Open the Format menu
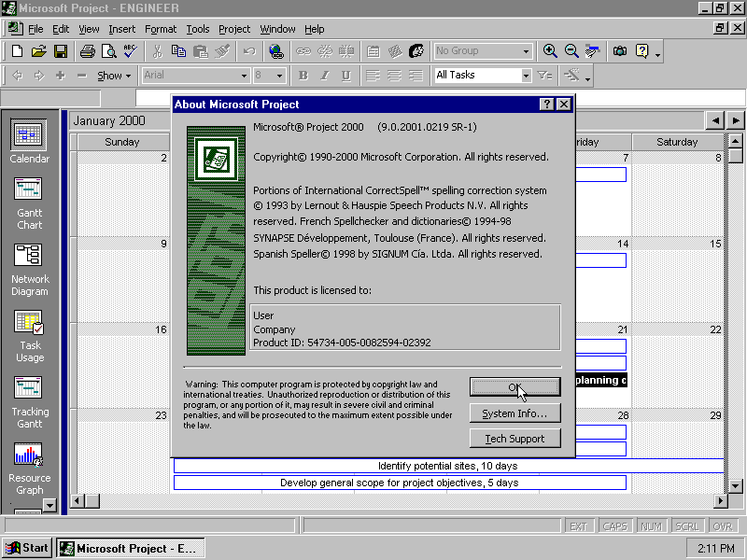Screen dimensions: 747x560 coord(161,29)
